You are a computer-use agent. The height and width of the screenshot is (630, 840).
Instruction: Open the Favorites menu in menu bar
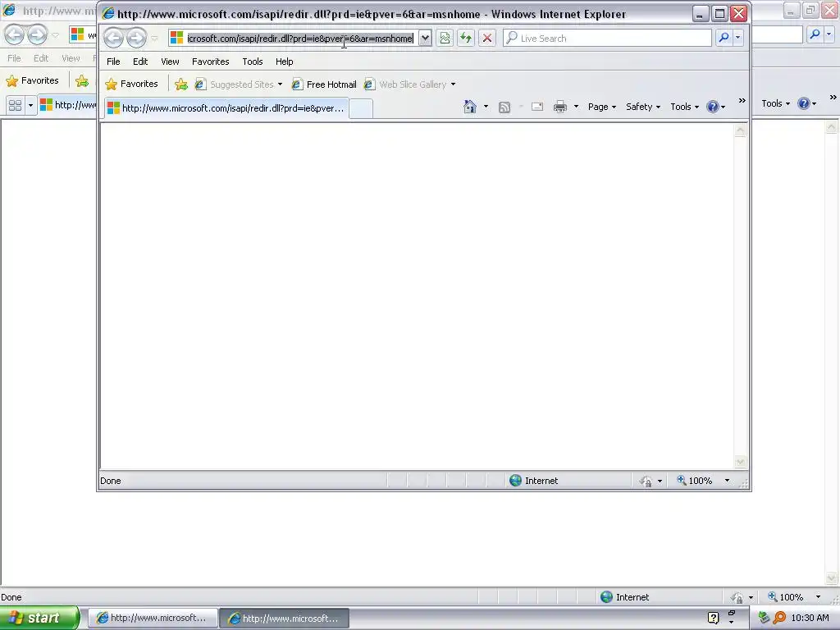click(211, 62)
